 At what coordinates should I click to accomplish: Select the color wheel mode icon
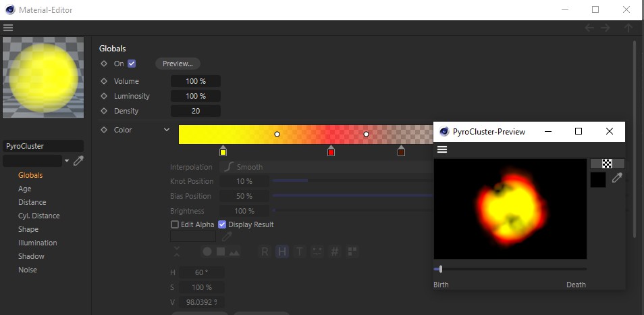207,251
